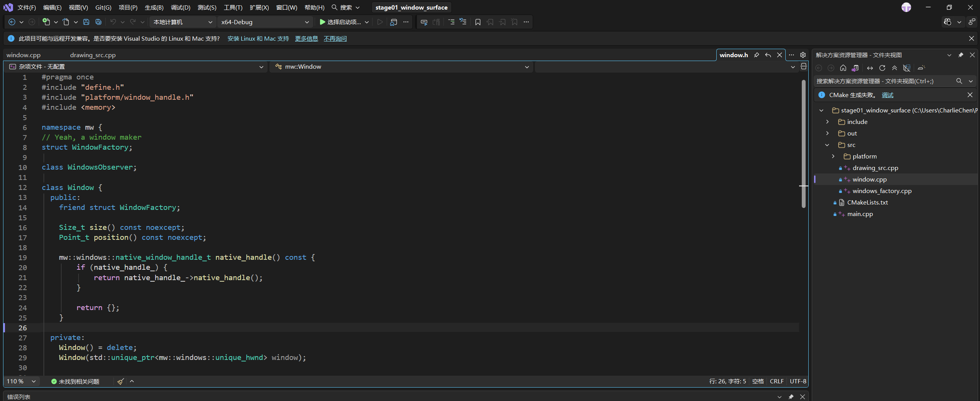
Task: Open the startup item dropdown arrow
Action: [367, 22]
